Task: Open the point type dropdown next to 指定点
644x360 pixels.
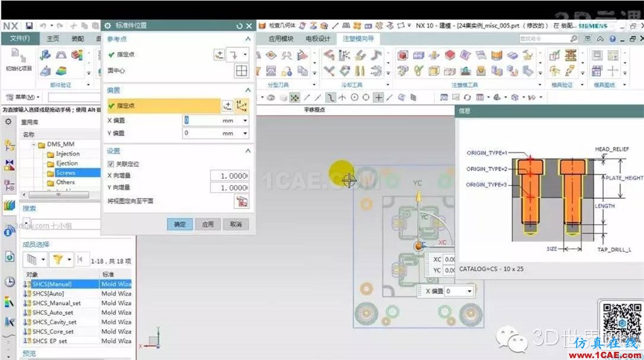Action: tap(245, 55)
